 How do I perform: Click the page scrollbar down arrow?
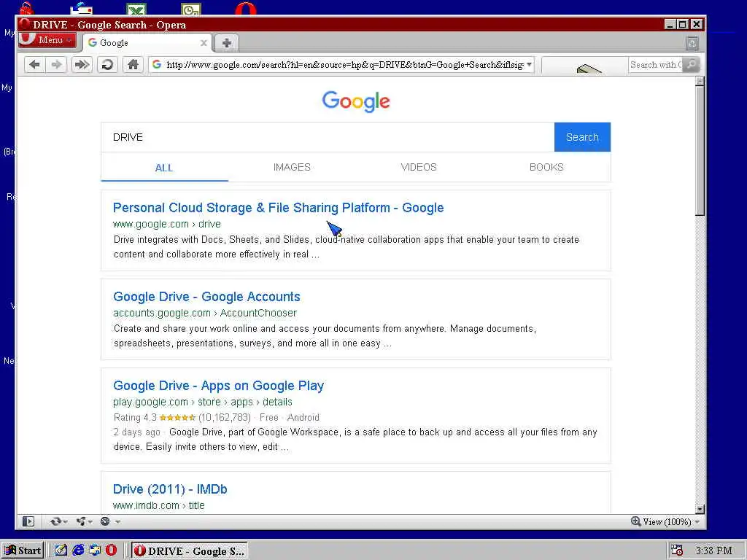click(x=700, y=509)
